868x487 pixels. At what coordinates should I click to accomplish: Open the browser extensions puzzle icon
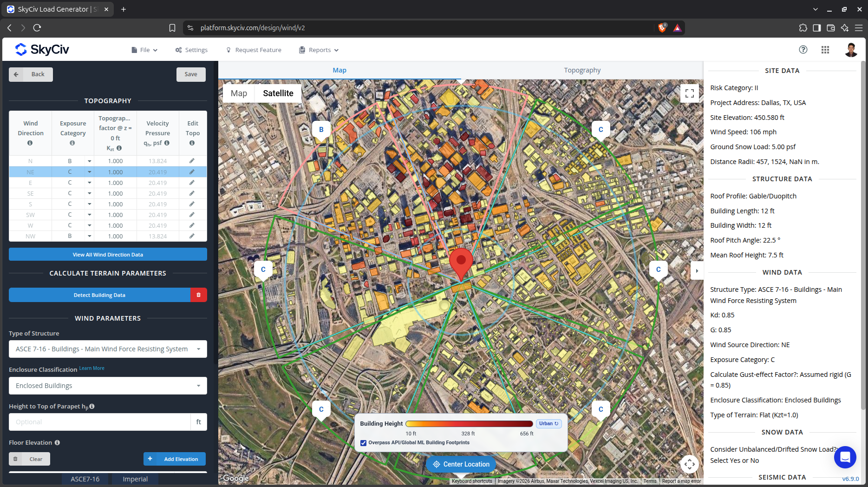coord(803,28)
